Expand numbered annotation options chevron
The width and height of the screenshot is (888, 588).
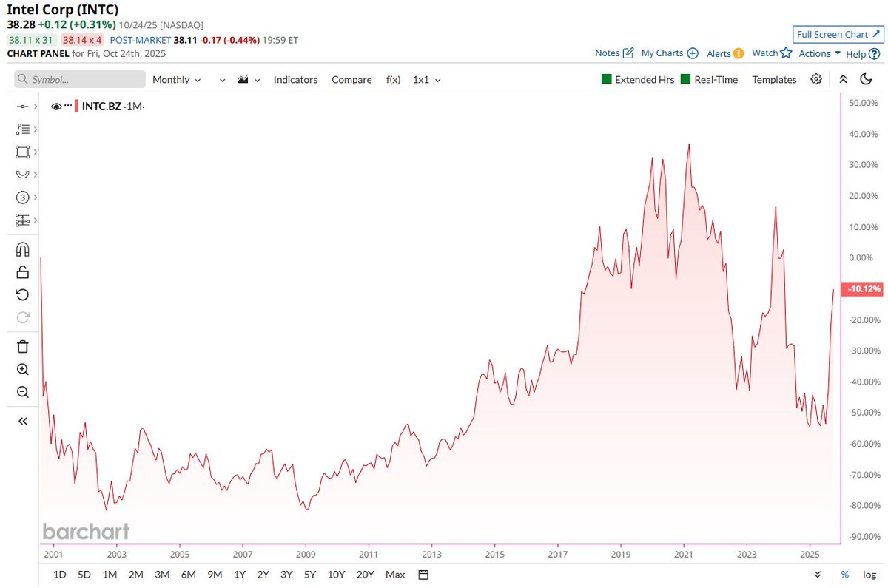coord(35,197)
